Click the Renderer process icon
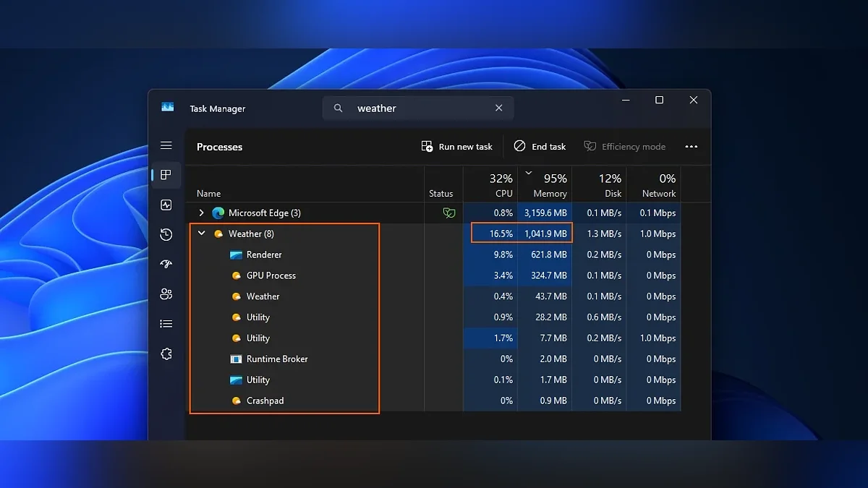 coord(236,254)
